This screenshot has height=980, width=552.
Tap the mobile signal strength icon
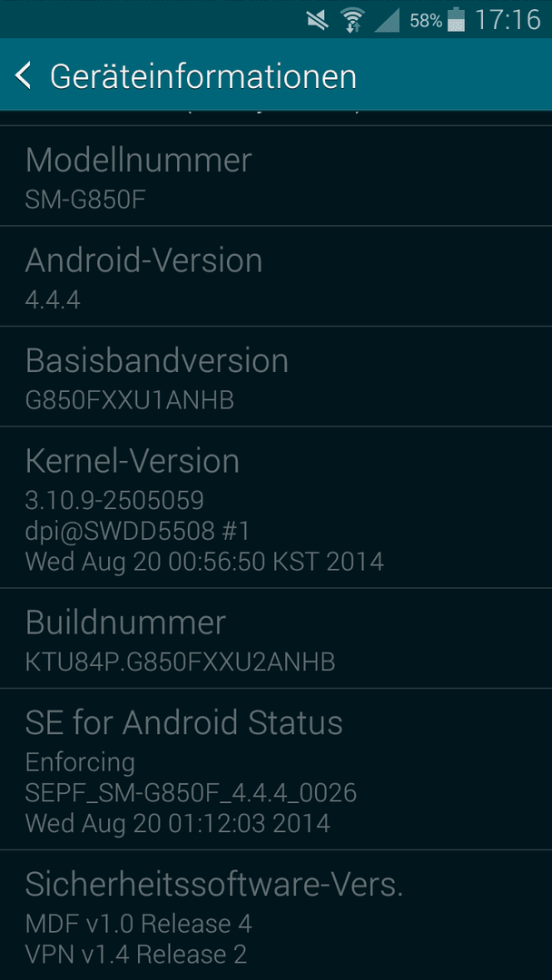coord(387,21)
